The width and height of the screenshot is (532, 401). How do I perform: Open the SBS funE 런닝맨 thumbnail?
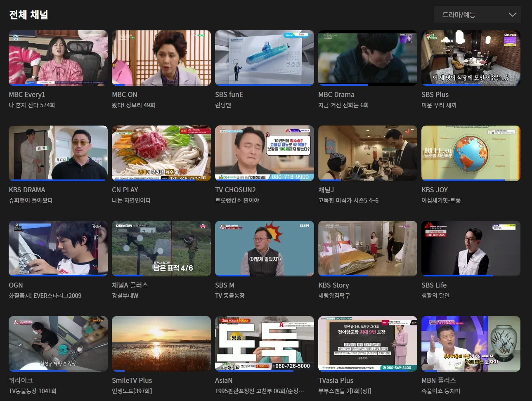click(264, 58)
